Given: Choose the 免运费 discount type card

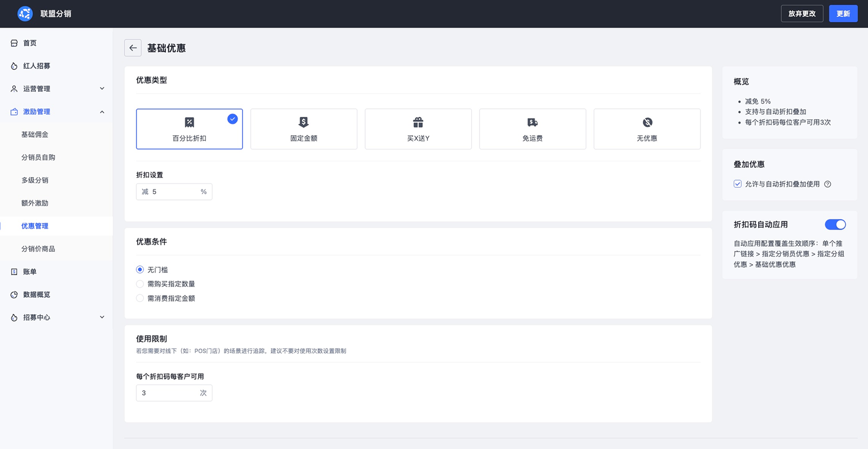Looking at the screenshot, I should click(x=533, y=129).
